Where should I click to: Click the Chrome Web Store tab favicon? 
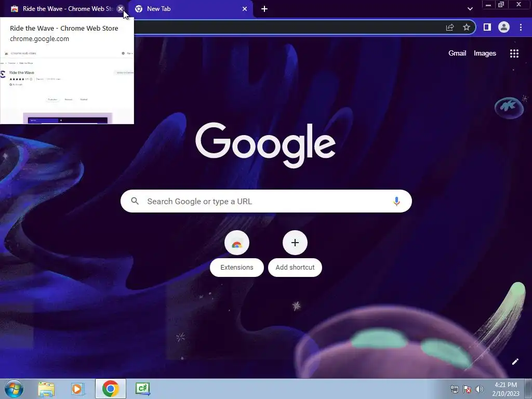coord(14,9)
